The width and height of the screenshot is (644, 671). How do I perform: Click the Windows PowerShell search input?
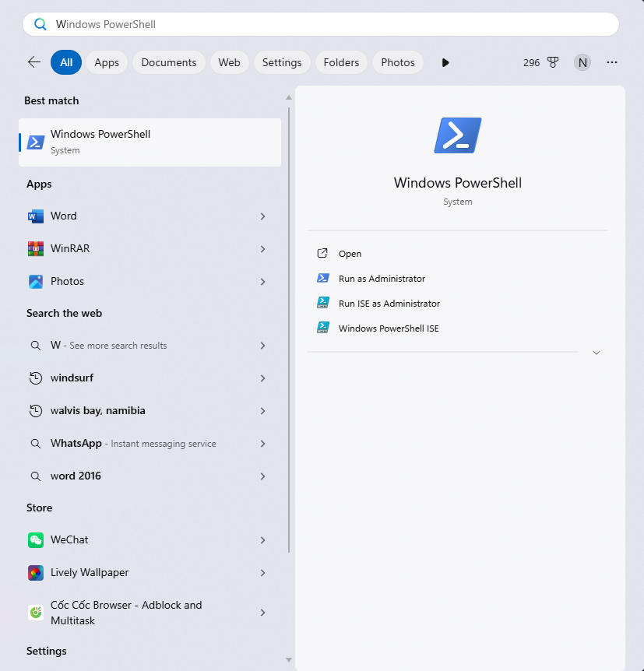321,24
